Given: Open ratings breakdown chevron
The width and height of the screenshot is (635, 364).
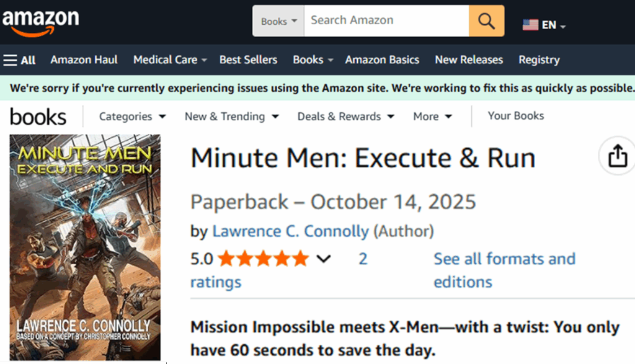Looking at the screenshot, I should pyautogui.click(x=324, y=259).
